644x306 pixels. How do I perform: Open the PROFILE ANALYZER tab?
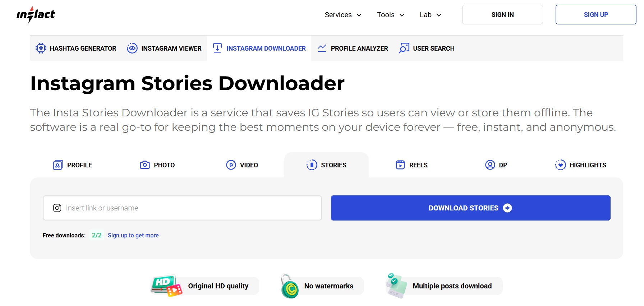(353, 48)
